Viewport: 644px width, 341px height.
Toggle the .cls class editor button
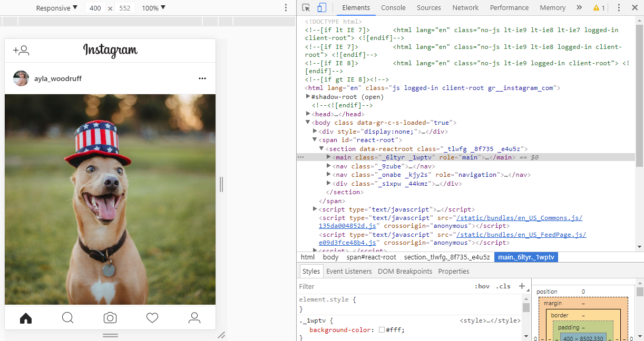coord(503,286)
